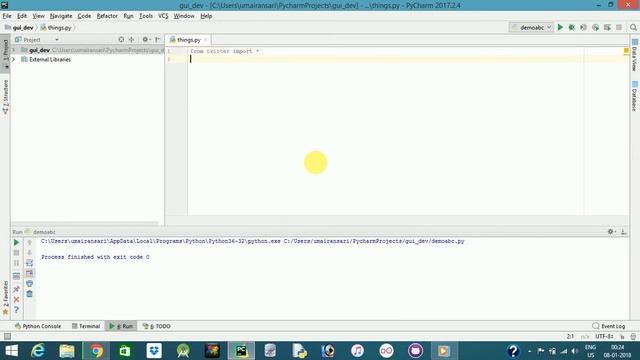
Task: Open the Tools menu
Action: click(x=146, y=16)
